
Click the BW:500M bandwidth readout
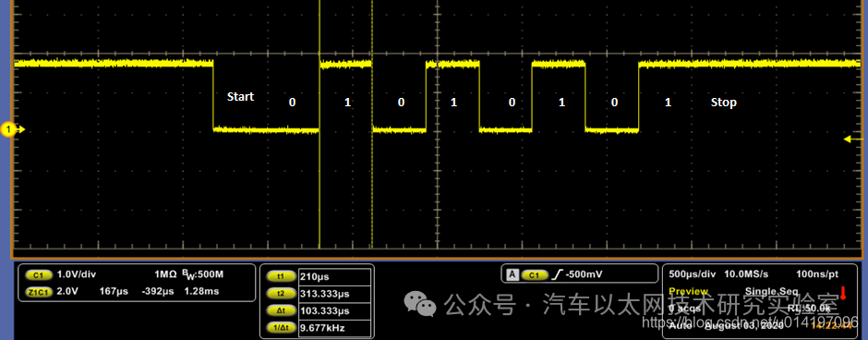(202, 274)
